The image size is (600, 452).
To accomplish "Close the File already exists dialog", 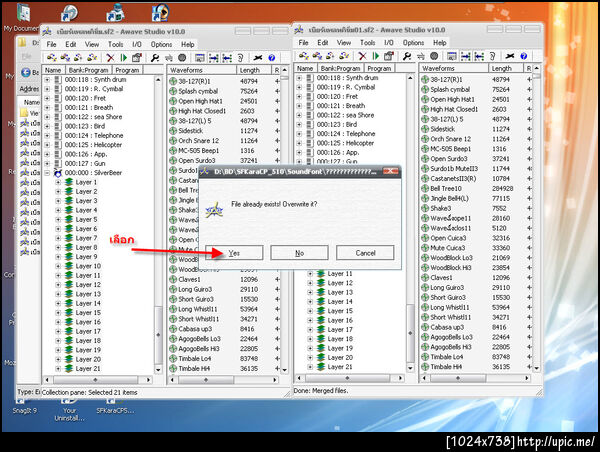I will coord(391,171).
